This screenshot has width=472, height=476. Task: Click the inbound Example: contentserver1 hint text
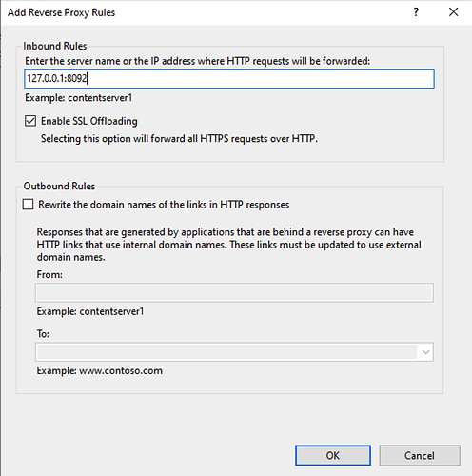(78, 98)
